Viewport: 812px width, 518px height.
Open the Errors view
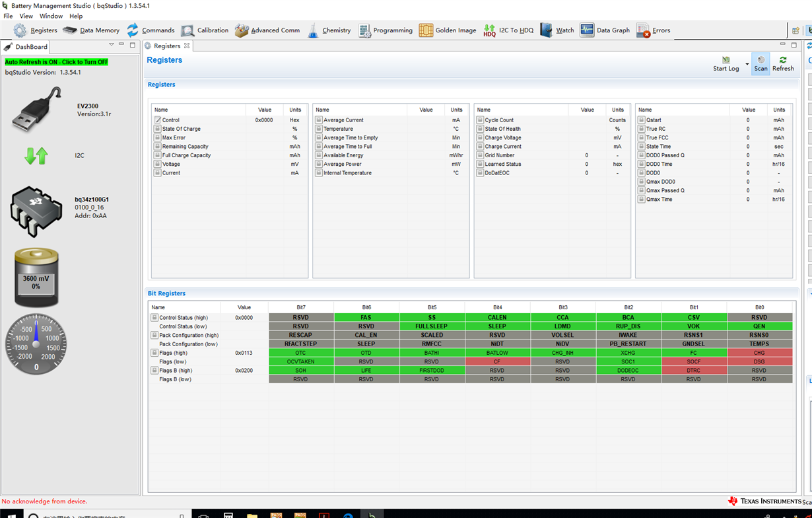point(653,30)
